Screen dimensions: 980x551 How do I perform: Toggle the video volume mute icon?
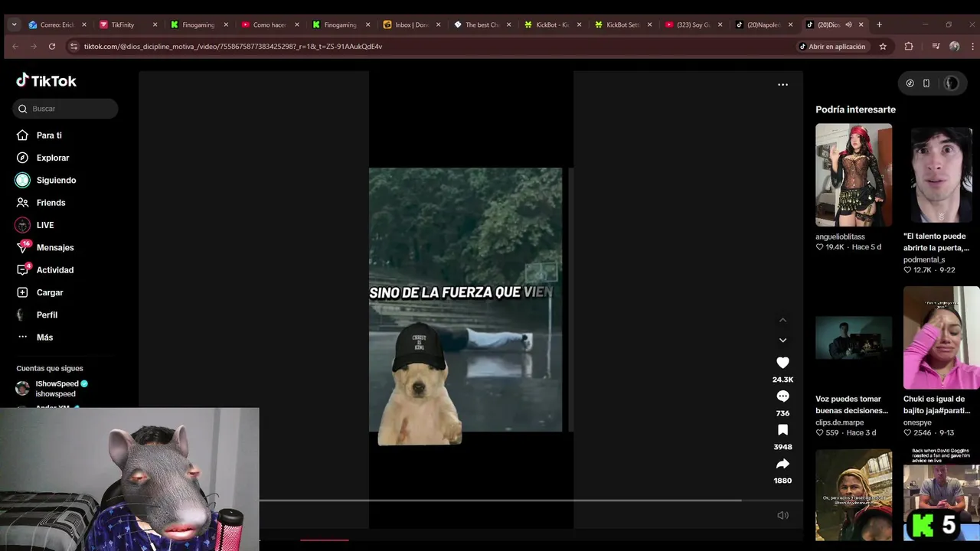click(782, 516)
